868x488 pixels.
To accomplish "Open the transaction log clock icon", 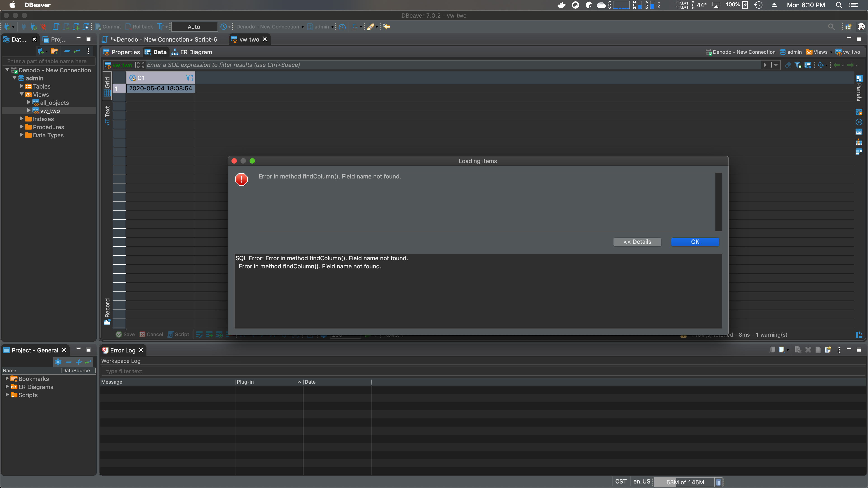I will [223, 27].
